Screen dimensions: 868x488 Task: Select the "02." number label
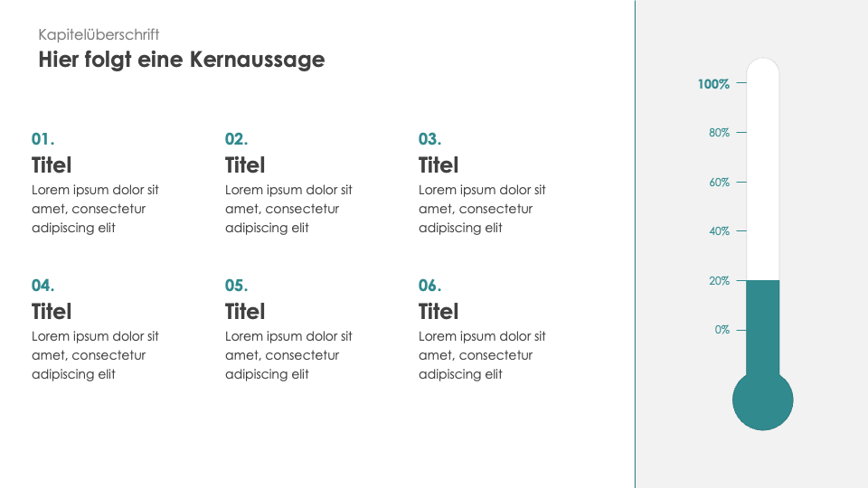236,139
